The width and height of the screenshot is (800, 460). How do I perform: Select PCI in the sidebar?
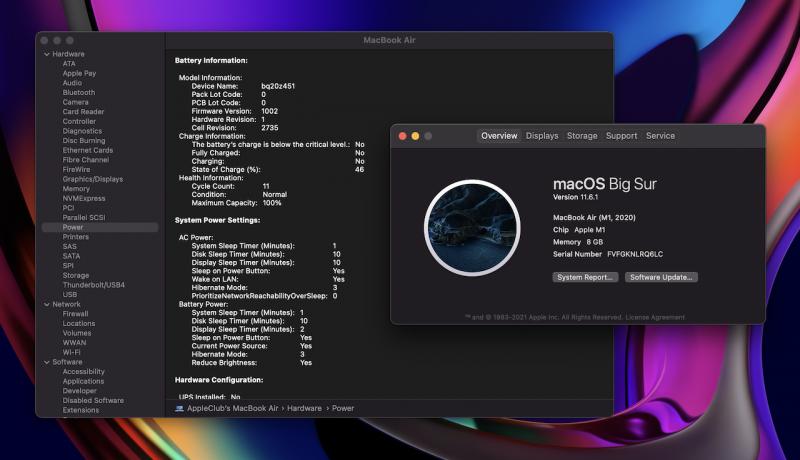click(68, 208)
